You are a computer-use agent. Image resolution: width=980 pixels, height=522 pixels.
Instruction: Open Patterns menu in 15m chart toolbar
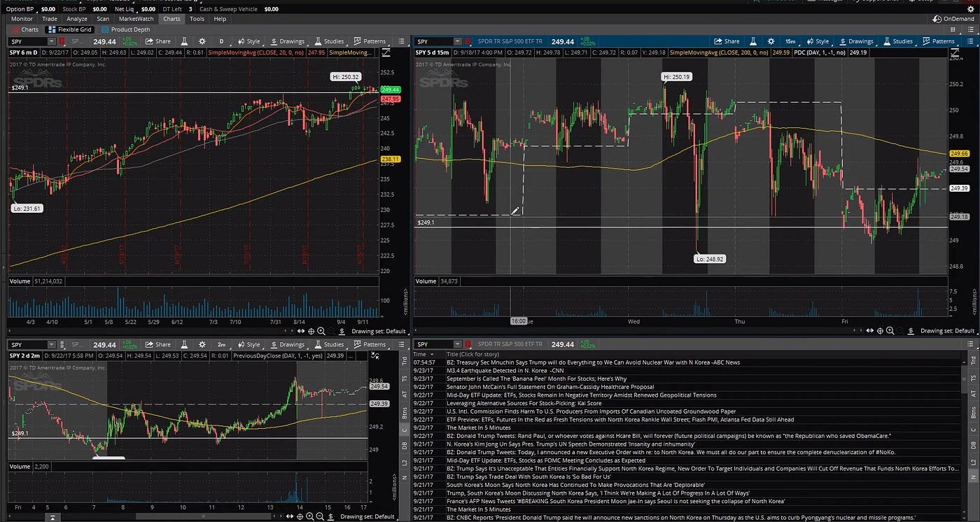[938, 41]
